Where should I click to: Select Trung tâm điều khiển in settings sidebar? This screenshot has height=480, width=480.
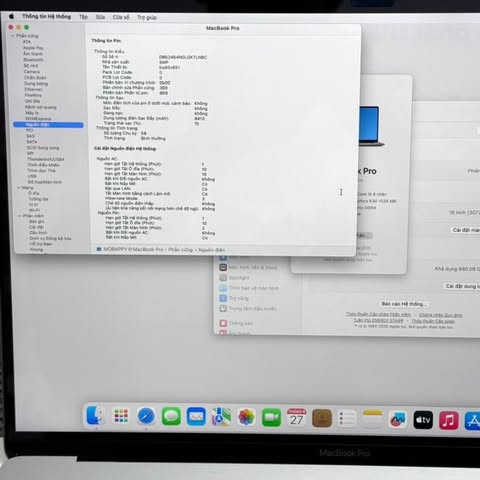[248, 308]
